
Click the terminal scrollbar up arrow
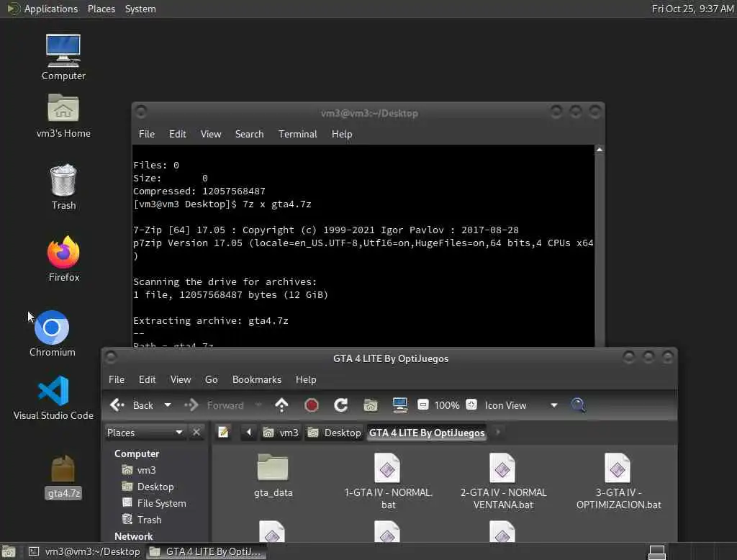pos(600,149)
